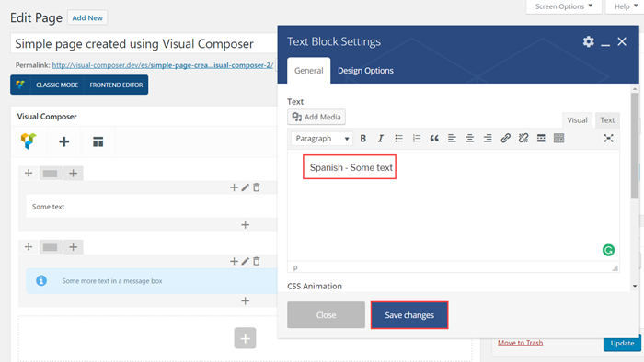Click the Visual Composer logo in the toolbar
644x362 pixels.
point(29,141)
